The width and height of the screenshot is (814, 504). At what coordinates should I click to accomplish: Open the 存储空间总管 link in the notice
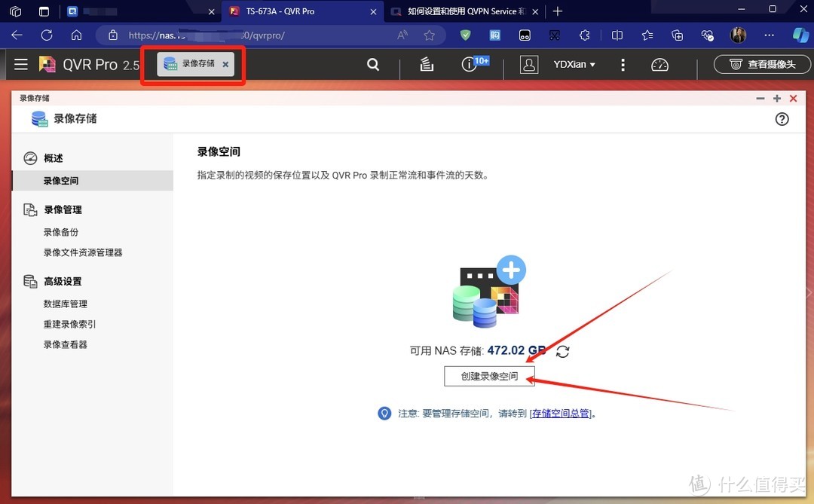pyautogui.click(x=561, y=413)
